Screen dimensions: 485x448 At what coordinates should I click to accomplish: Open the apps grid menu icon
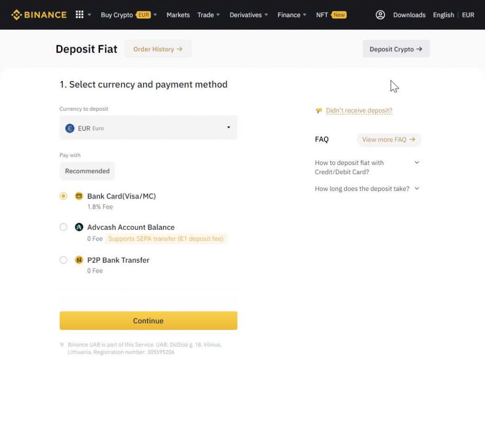[x=80, y=15]
